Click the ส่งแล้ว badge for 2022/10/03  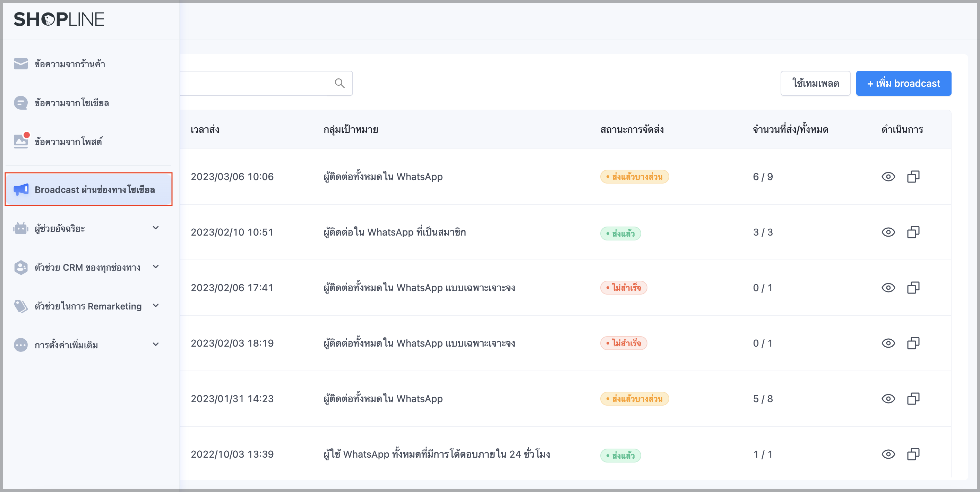(620, 456)
